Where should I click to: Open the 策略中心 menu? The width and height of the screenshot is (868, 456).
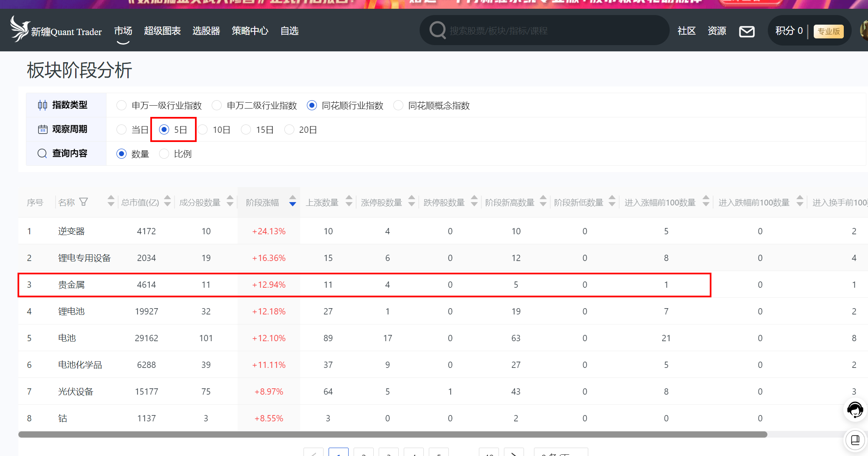pos(250,31)
